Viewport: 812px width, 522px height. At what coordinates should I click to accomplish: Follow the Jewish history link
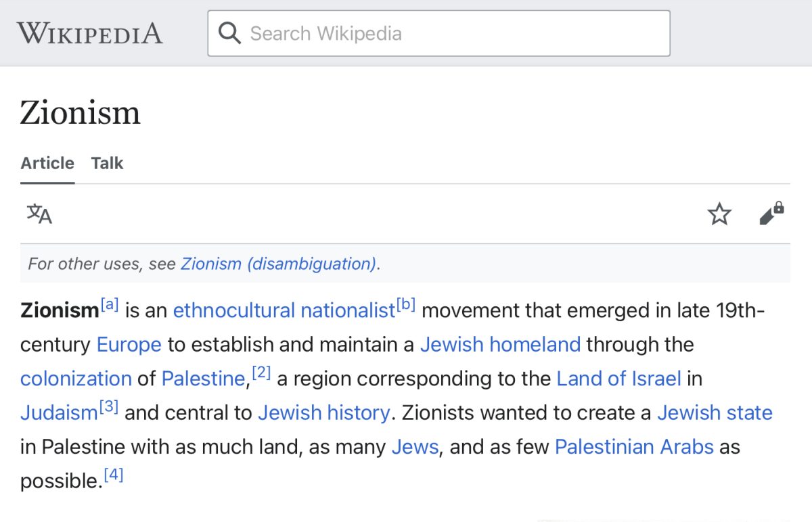click(323, 412)
